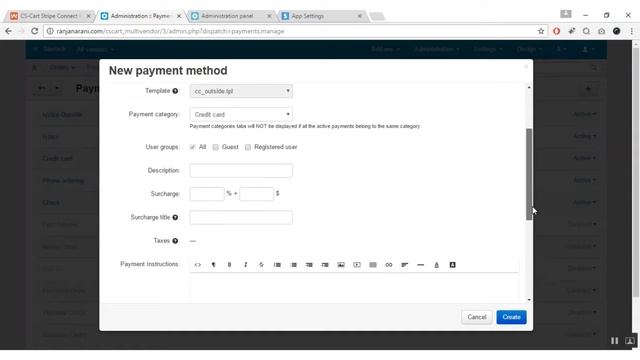
Task: Click the Opera extension icon
Action: 556,31
